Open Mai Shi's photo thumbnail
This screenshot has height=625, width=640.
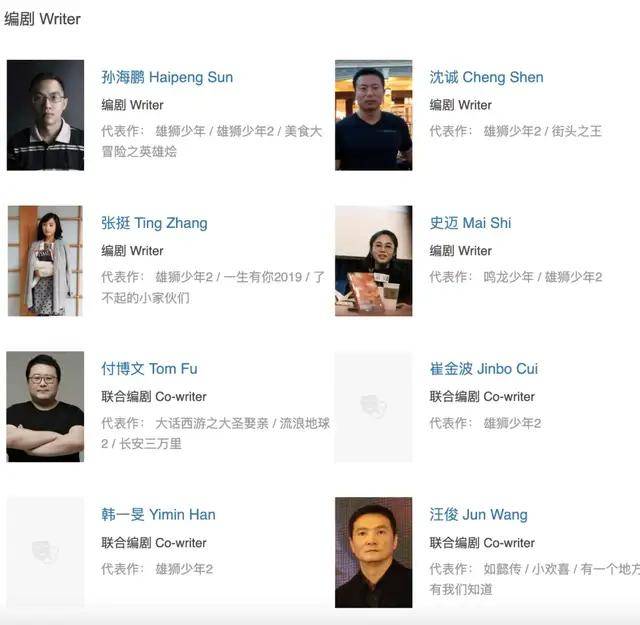coord(373,261)
